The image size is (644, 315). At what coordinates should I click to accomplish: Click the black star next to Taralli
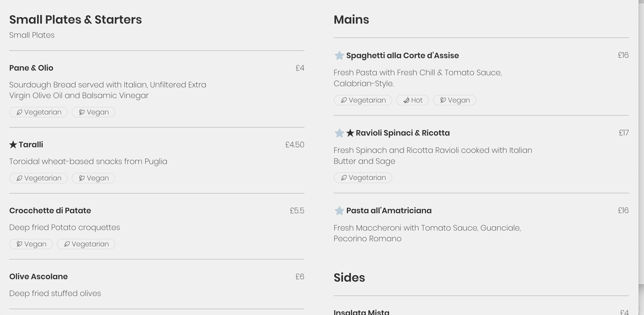pos(13,145)
